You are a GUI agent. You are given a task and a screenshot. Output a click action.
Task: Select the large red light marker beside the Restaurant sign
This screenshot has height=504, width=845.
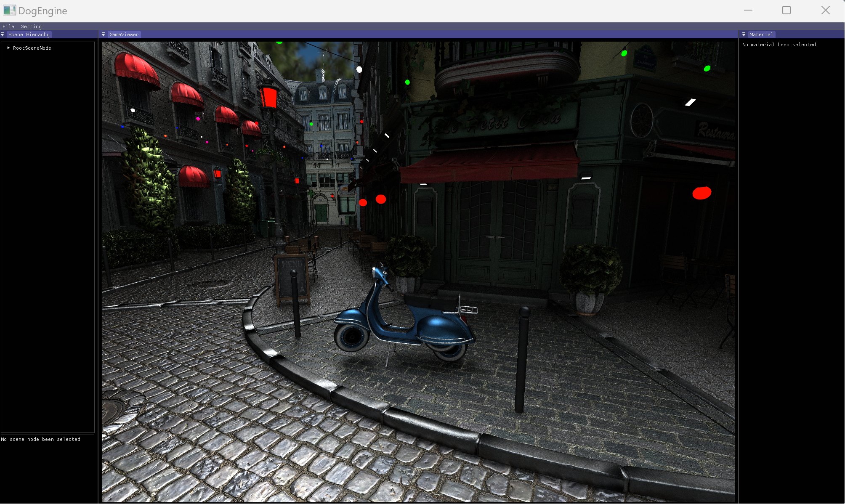pos(702,193)
